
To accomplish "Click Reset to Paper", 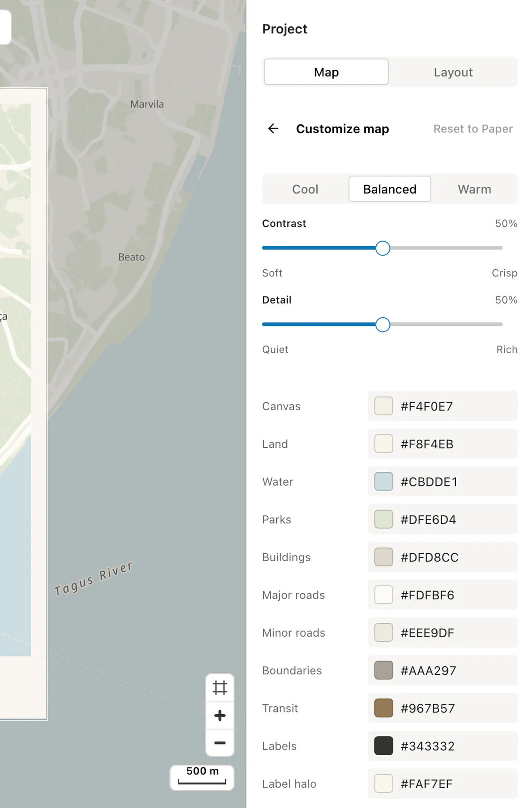I will [x=473, y=129].
